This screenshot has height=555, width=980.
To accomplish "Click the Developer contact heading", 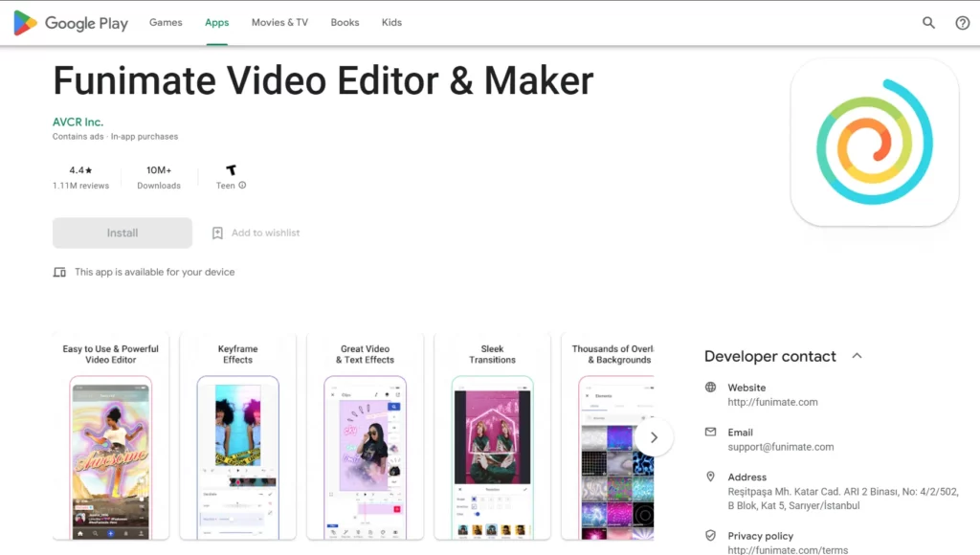I will [x=770, y=356].
